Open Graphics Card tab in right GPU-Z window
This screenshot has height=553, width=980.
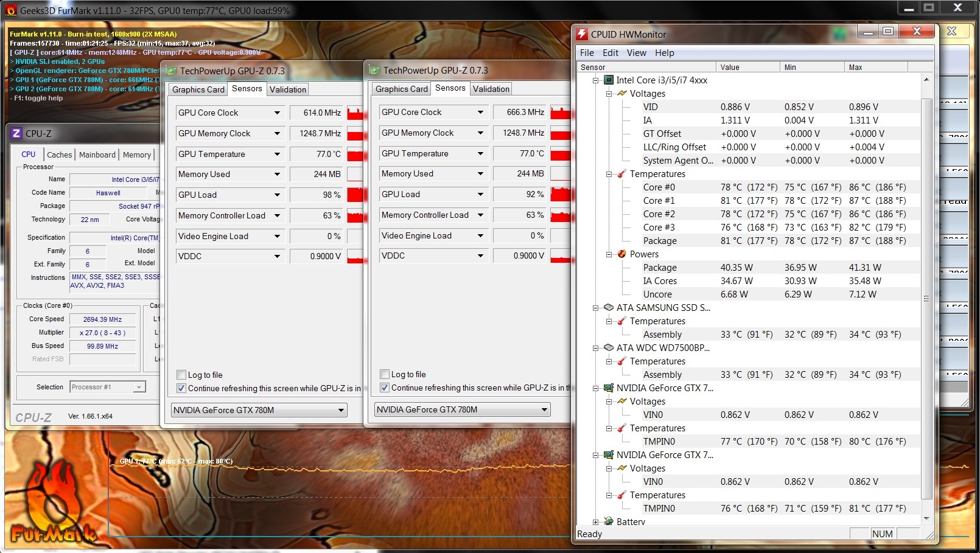[x=402, y=89]
